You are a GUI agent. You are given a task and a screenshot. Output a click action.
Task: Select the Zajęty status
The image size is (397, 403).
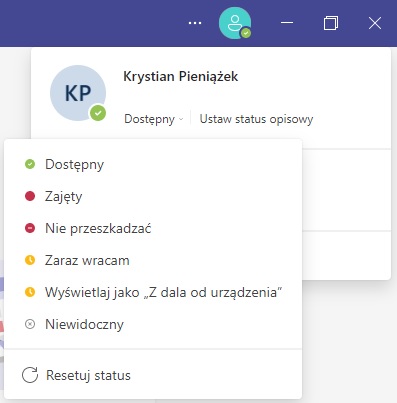153,196
